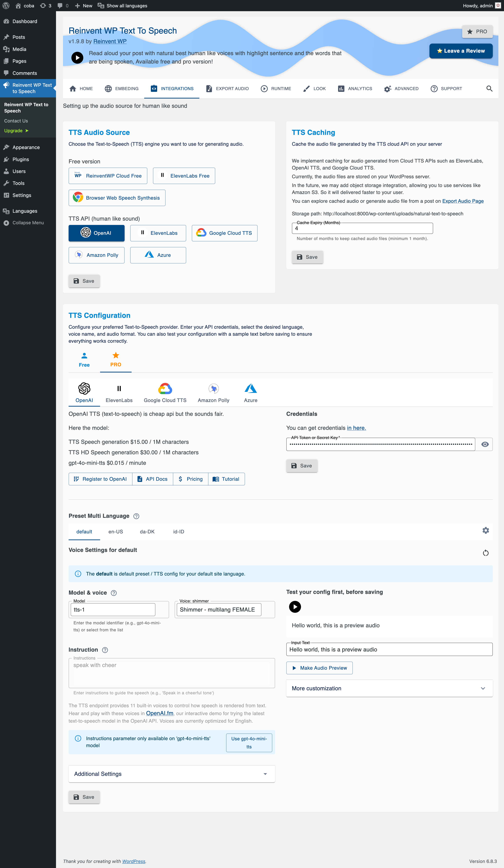The width and height of the screenshot is (504, 868).
Task: Open Appearance from the sidebar
Action: tap(26, 147)
